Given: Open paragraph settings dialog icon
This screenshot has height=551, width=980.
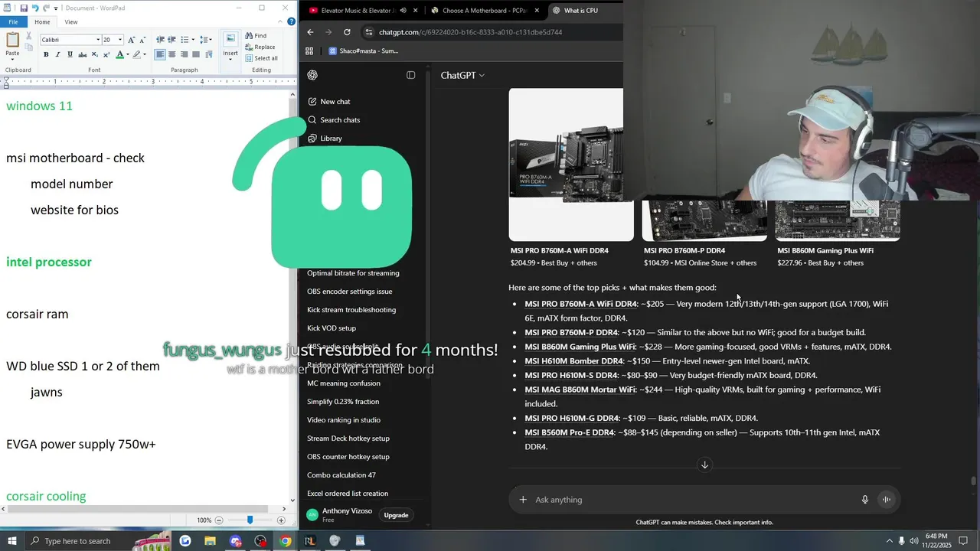Looking at the screenshot, I should (209, 54).
